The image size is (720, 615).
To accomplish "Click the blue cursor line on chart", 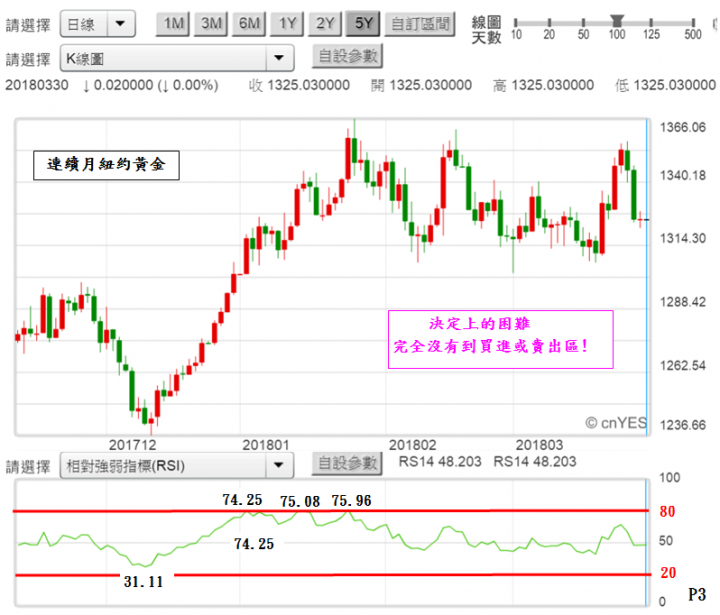I will pyautogui.click(x=647, y=276).
